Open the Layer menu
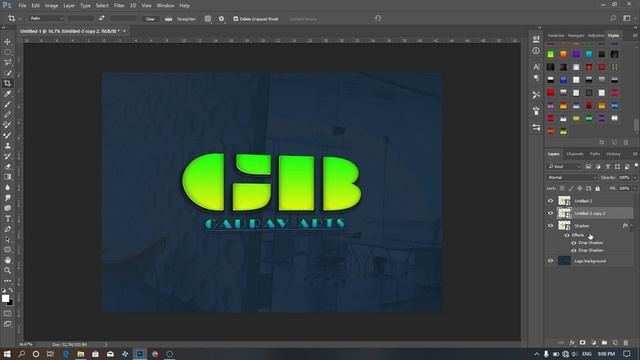Screen dimensions: 640x360 [69, 6]
